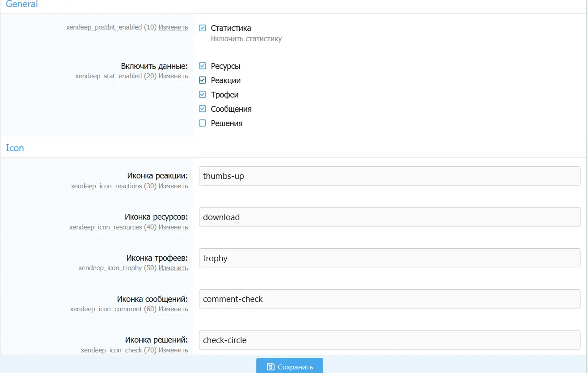Click the Icon section heading
The width and height of the screenshot is (588, 373).
(15, 148)
